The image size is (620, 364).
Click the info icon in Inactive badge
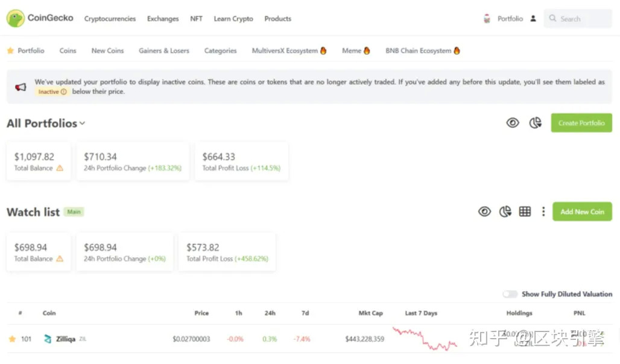[x=64, y=92]
